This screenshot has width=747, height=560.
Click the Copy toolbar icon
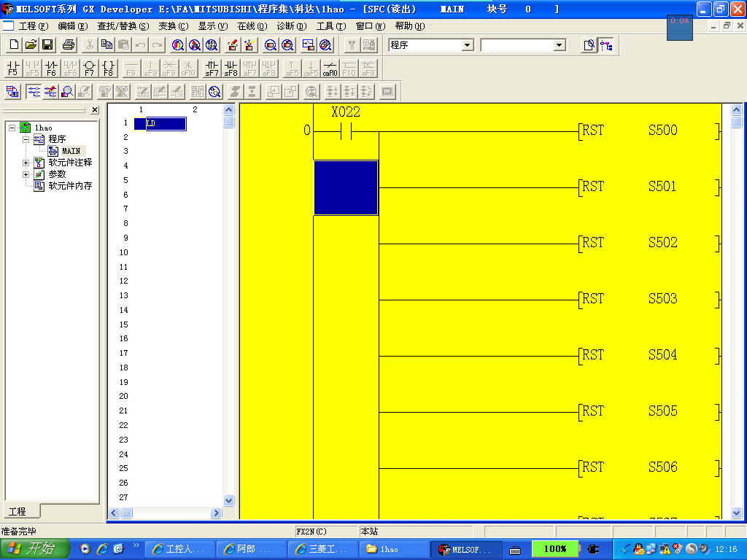[x=107, y=45]
